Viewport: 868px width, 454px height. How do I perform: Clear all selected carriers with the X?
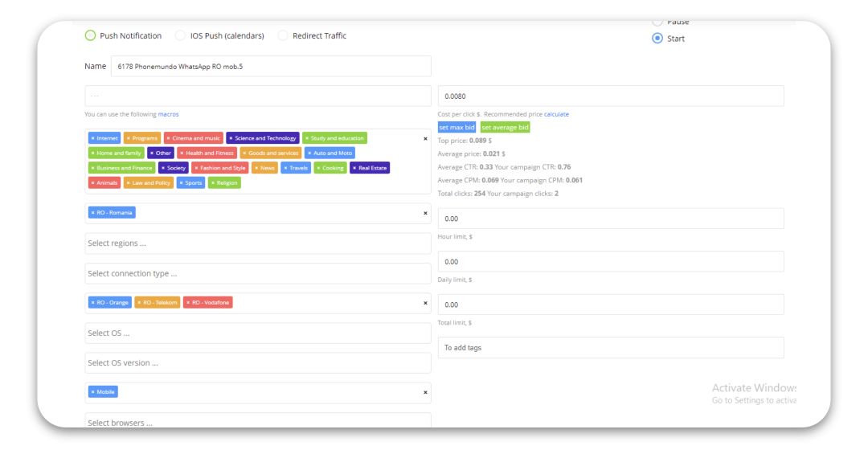click(425, 303)
